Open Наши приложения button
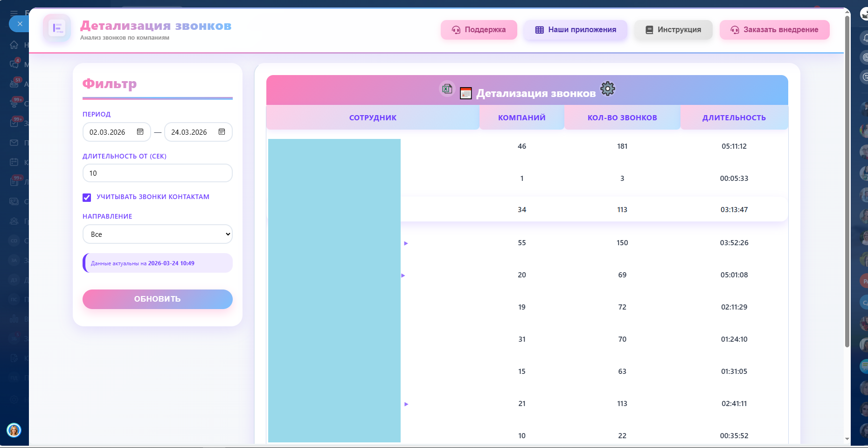 click(575, 30)
